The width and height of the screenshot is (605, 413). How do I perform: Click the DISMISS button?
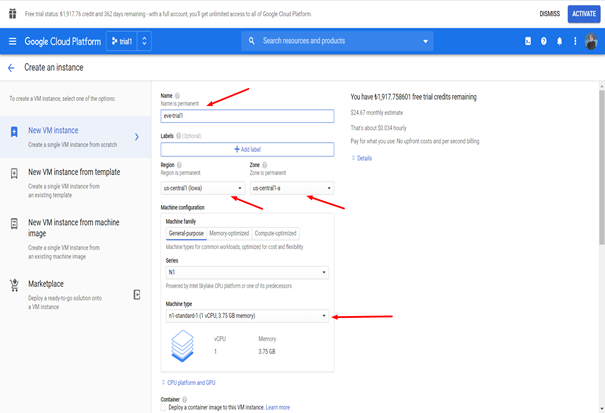(549, 14)
